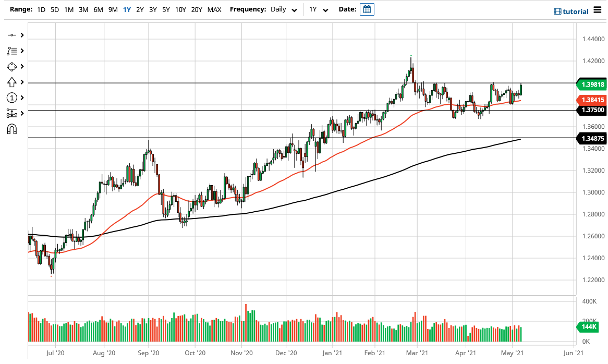Set range to MAX
The width and height of the screenshot is (608, 364).
pos(214,10)
